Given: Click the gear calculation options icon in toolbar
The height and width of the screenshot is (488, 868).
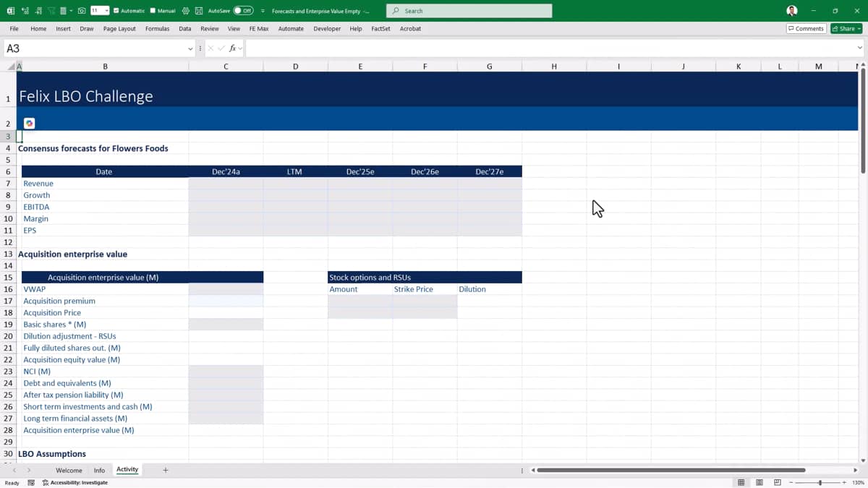Looking at the screenshot, I should 185,11.
